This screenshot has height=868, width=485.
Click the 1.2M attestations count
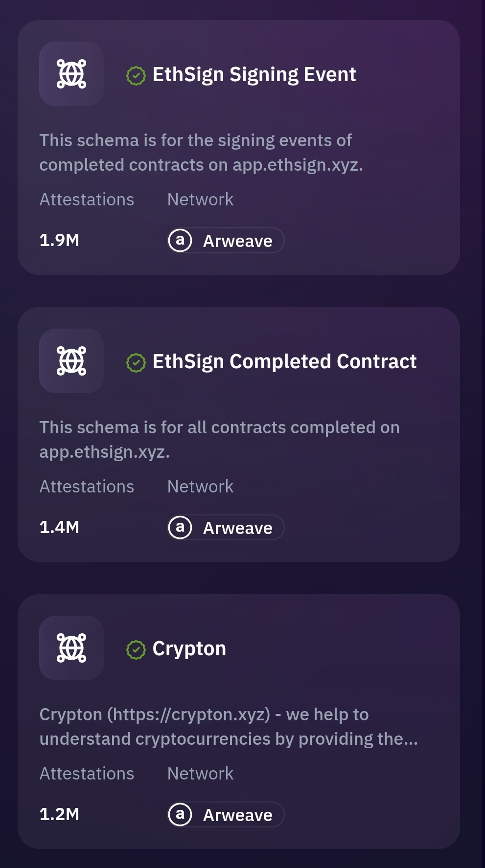59,814
